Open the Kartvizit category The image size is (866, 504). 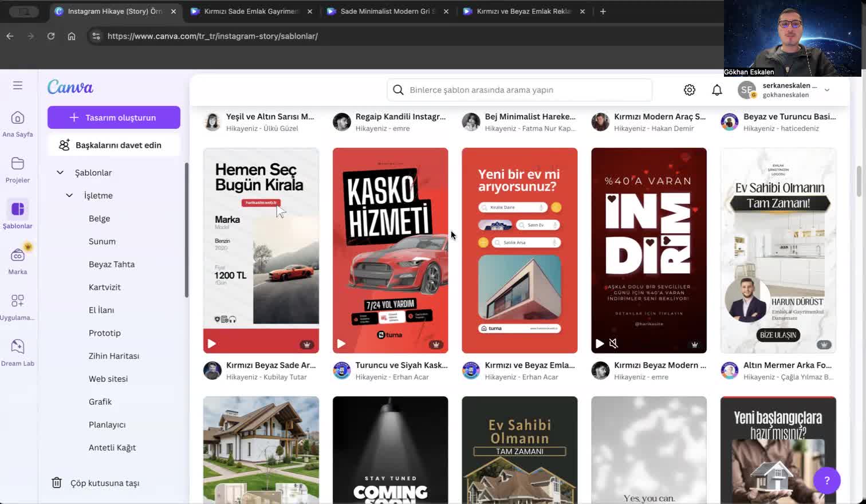(x=105, y=287)
